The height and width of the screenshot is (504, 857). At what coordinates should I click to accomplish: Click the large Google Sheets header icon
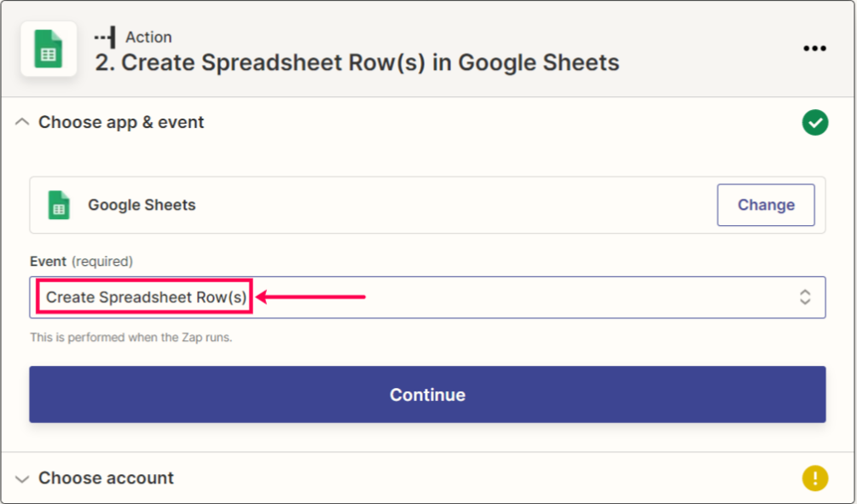48,49
